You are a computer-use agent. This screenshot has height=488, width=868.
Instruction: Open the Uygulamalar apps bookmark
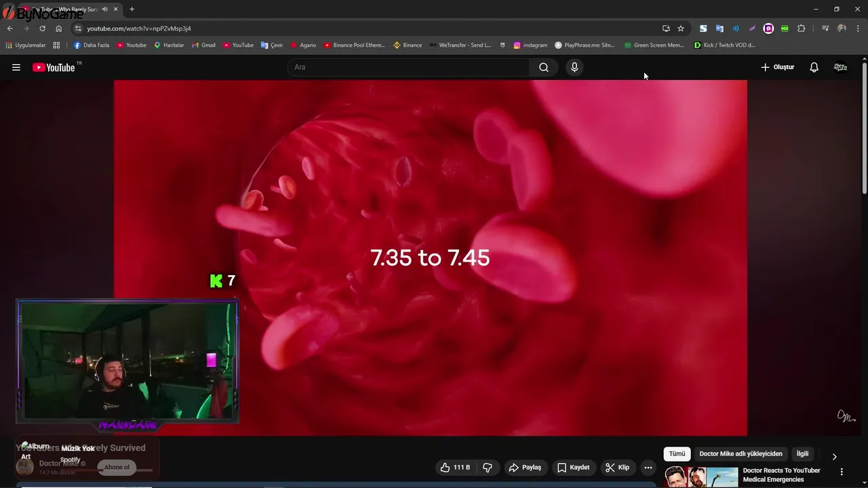tap(25, 45)
